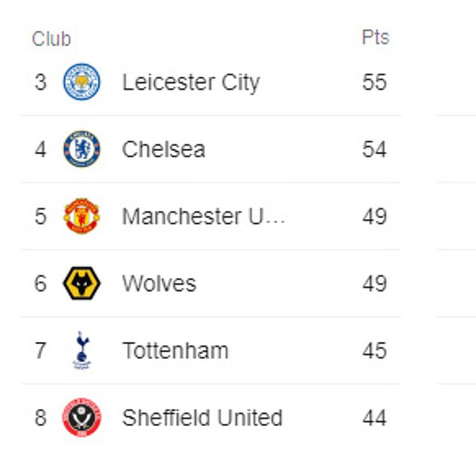Open the Chelsea team name link
The image size is (476, 465).
[164, 149]
